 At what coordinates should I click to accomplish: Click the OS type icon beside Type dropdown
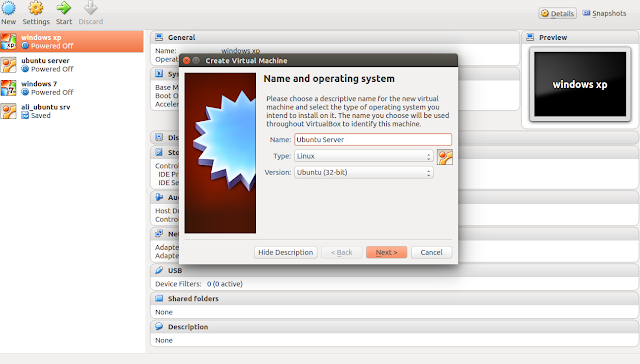[445, 157]
